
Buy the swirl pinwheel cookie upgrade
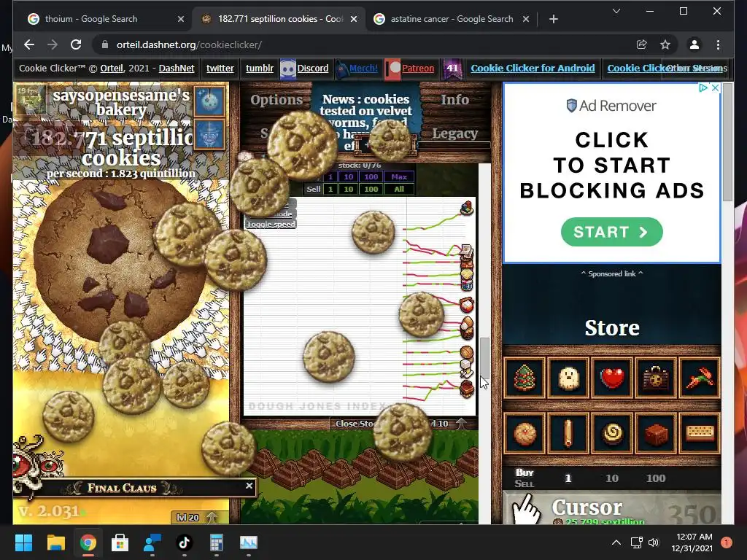pyautogui.click(x=612, y=433)
